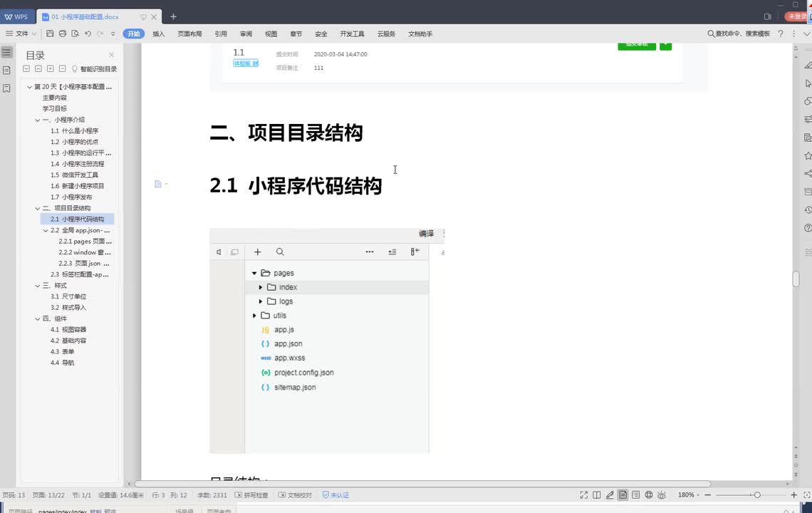The width and height of the screenshot is (812, 513).
Task: Enter full screen view icon
Action: pyautogui.click(x=583, y=495)
